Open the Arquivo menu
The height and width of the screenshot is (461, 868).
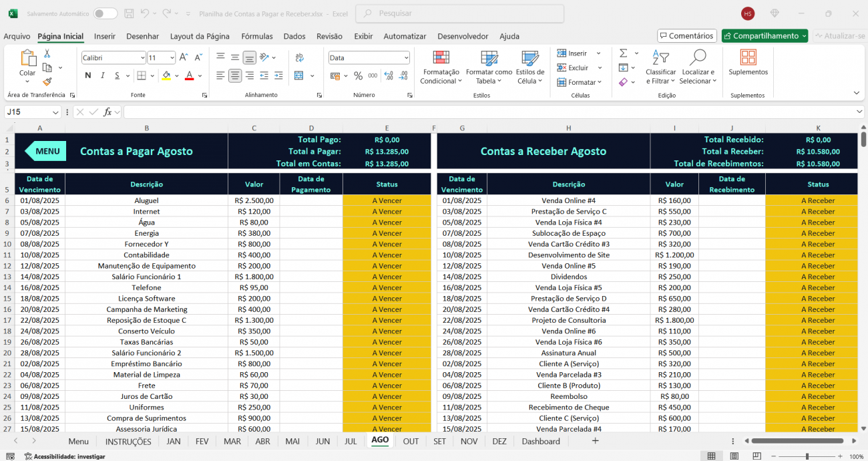(17, 36)
